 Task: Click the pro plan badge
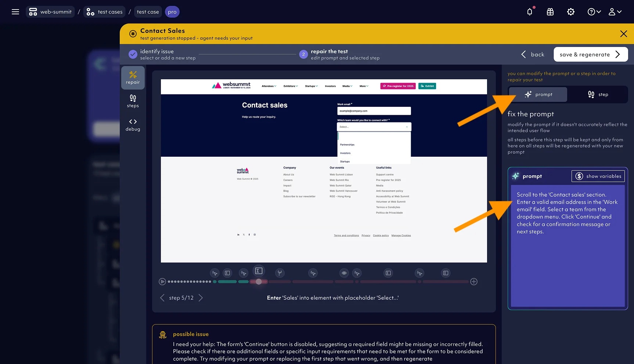pyautogui.click(x=172, y=12)
